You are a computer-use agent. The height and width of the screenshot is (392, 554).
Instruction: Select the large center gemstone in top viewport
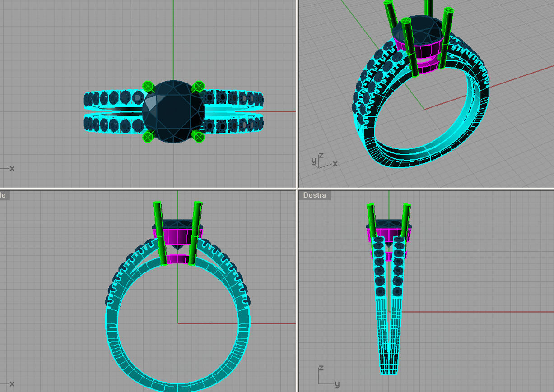pyautogui.click(x=174, y=111)
